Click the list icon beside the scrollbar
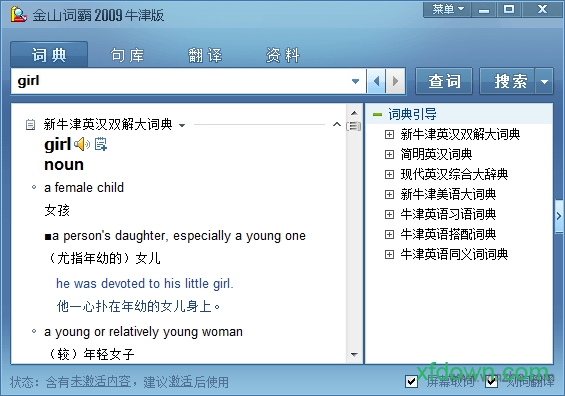Screen dimensions: 565x396 tap(354, 126)
